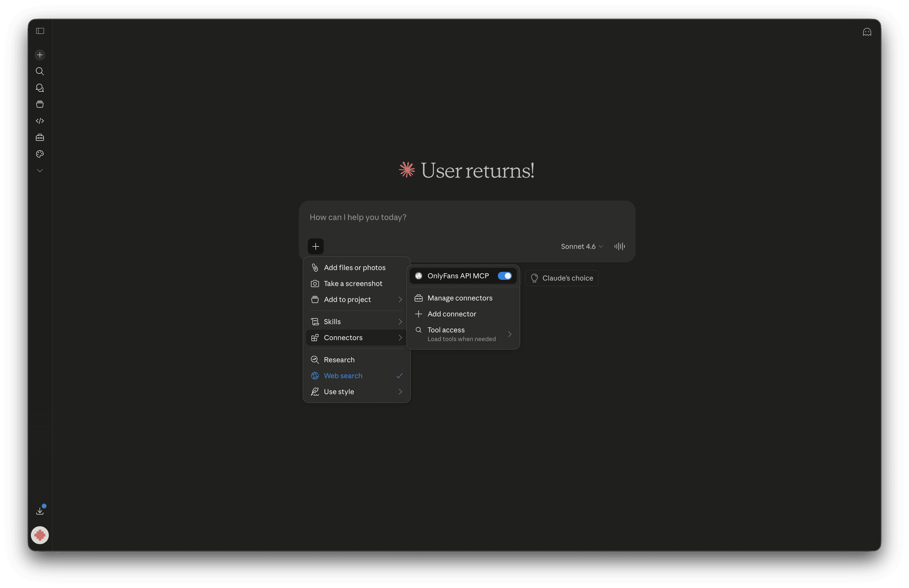
Task: Open the Tool access submenu
Action: [x=463, y=334]
